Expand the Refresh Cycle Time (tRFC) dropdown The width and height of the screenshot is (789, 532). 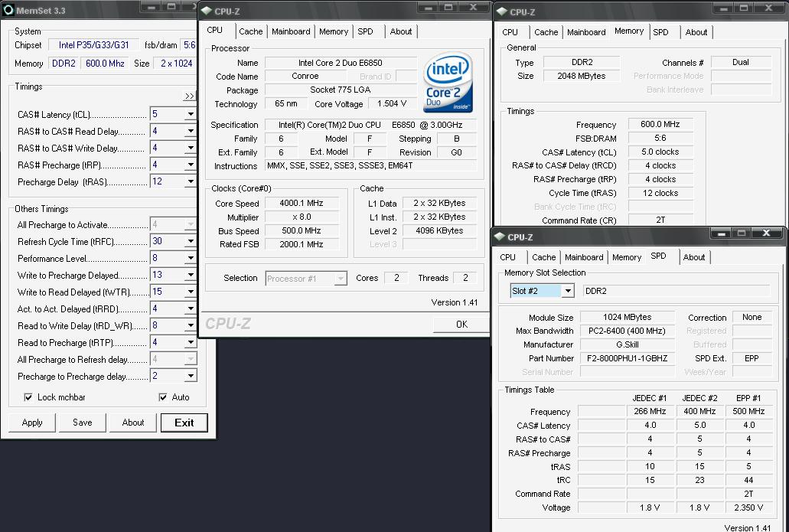(x=190, y=242)
